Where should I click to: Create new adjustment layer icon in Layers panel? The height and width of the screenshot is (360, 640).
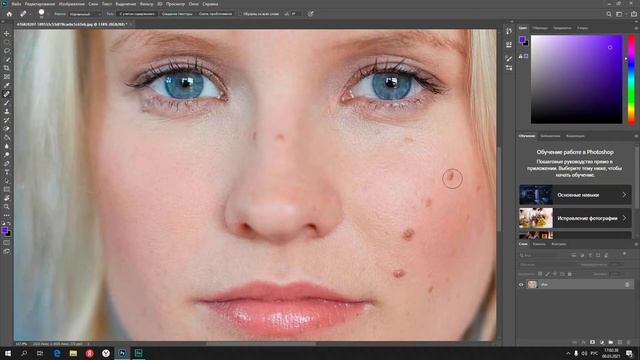(602, 342)
